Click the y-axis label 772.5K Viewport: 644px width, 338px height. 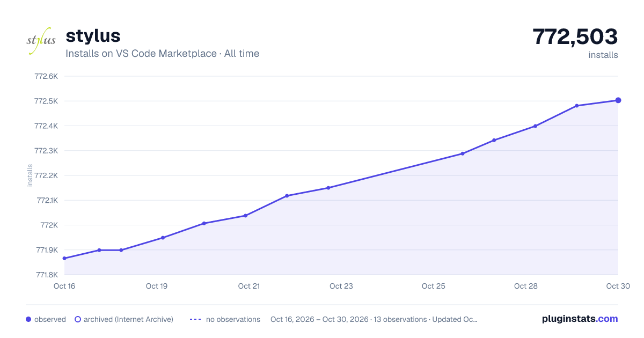(x=46, y=101)
